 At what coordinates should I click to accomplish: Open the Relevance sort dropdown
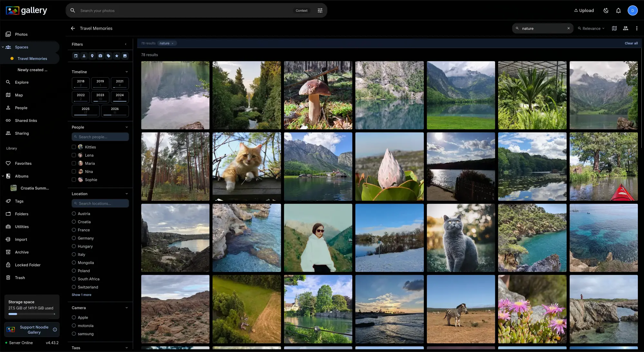591,28
